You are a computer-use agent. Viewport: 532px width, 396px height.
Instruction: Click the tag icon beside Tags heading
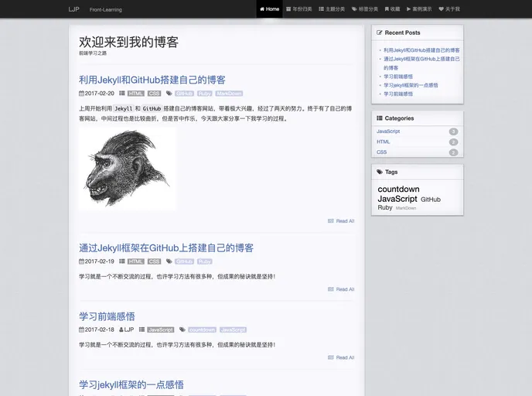pos(379,172)
